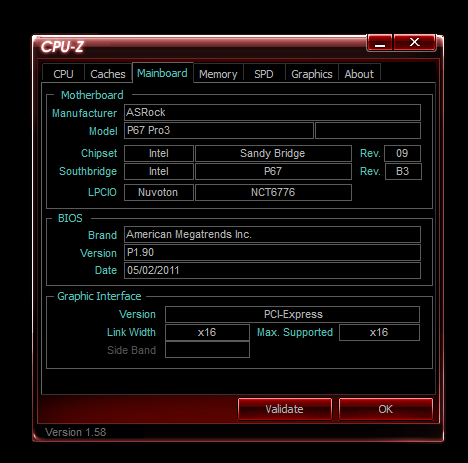Go to the Memory tab
Viewport: 468px width, 463px height.
tap(218, 74)
